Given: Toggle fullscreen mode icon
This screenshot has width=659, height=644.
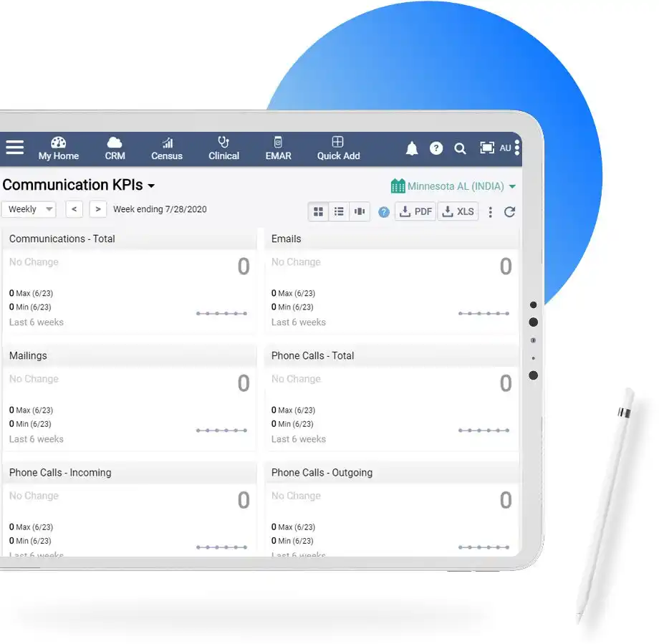Looking at the screenshot, I should 486,148.
